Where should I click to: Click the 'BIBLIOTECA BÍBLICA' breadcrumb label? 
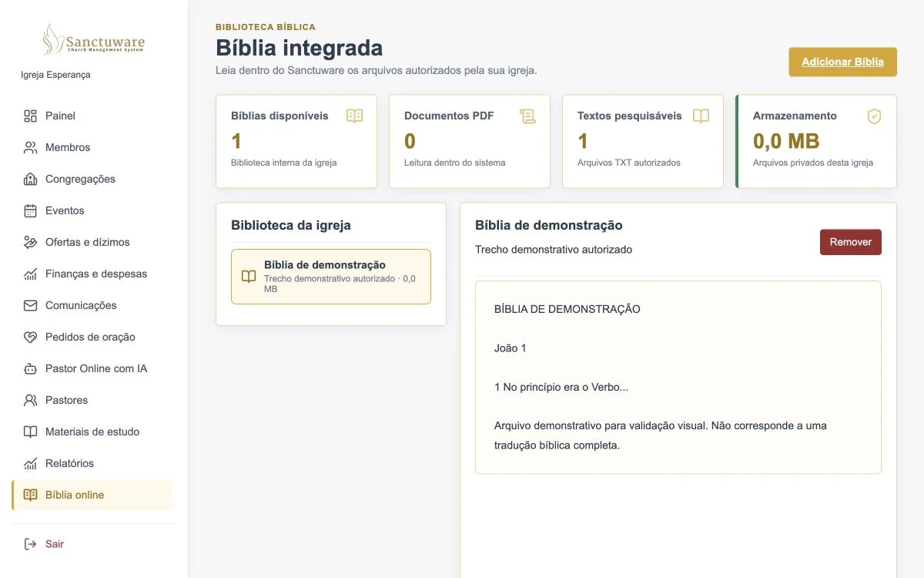[x=266, y=27]
